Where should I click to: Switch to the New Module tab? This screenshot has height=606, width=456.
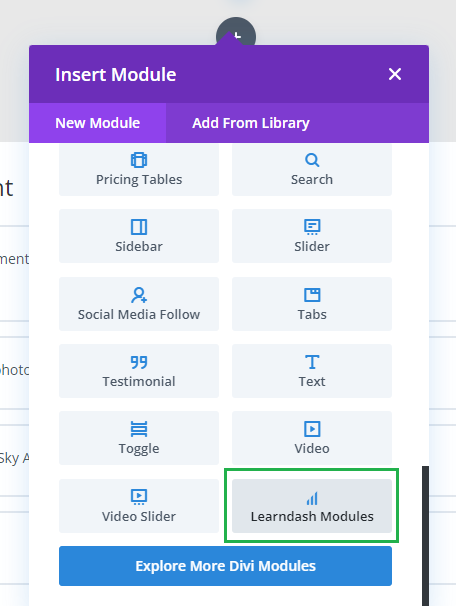coord(97,123)
